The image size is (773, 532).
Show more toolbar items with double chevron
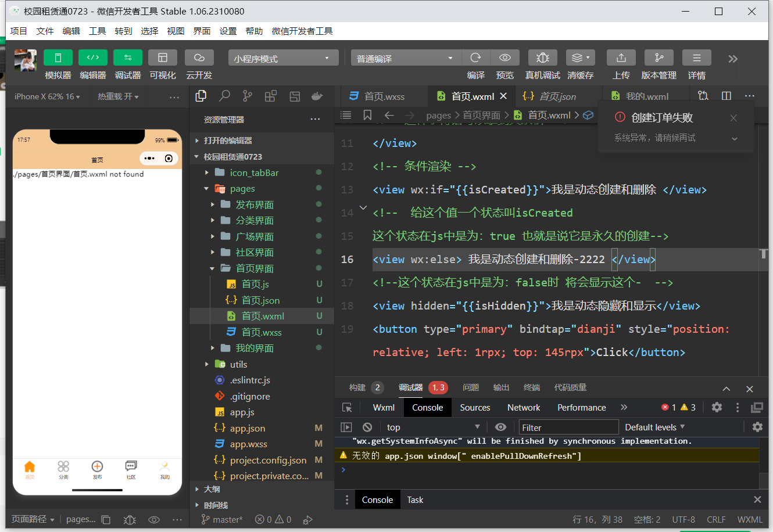coord(733,59)
